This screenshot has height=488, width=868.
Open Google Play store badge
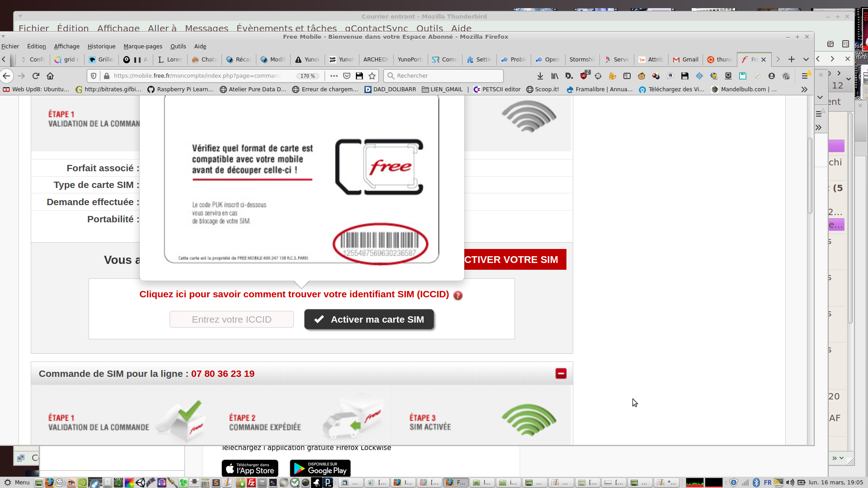tap(320, 469)
